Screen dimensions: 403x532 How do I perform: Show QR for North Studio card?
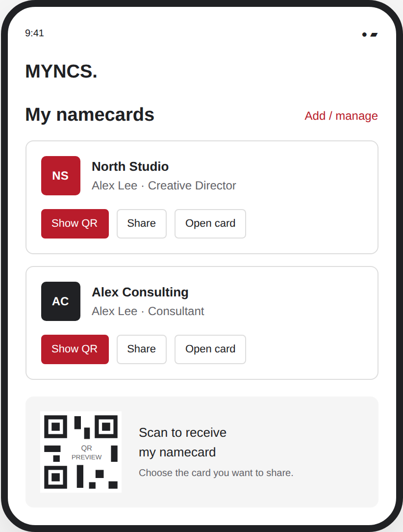pos(75,224)
